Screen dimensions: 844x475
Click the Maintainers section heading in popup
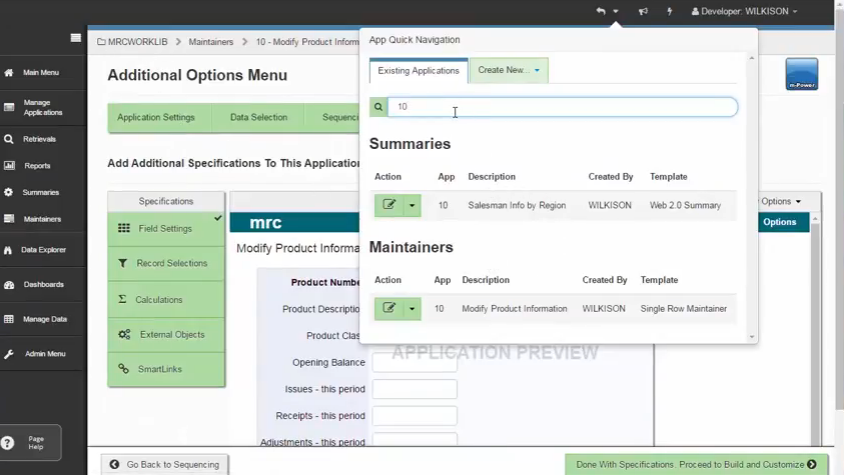411,247
